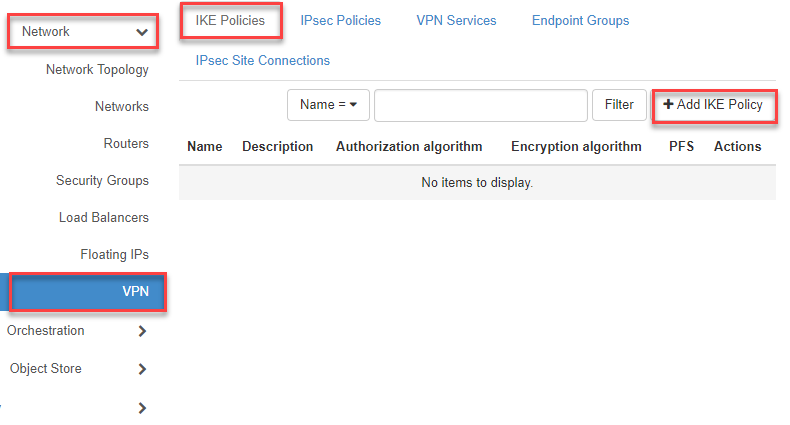Screen dimensions: 790x425
Task: Open the Routers sidebar link
Action: [x=126, y=144]
